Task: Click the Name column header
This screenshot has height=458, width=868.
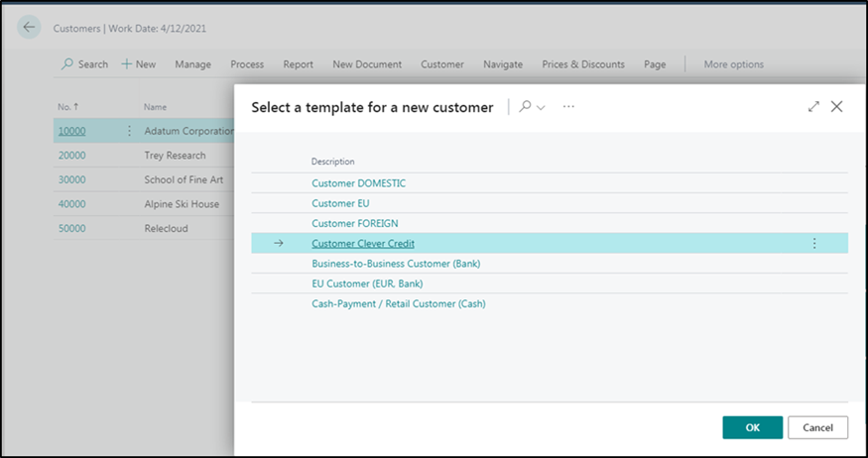Action: [x=155, y=107]
